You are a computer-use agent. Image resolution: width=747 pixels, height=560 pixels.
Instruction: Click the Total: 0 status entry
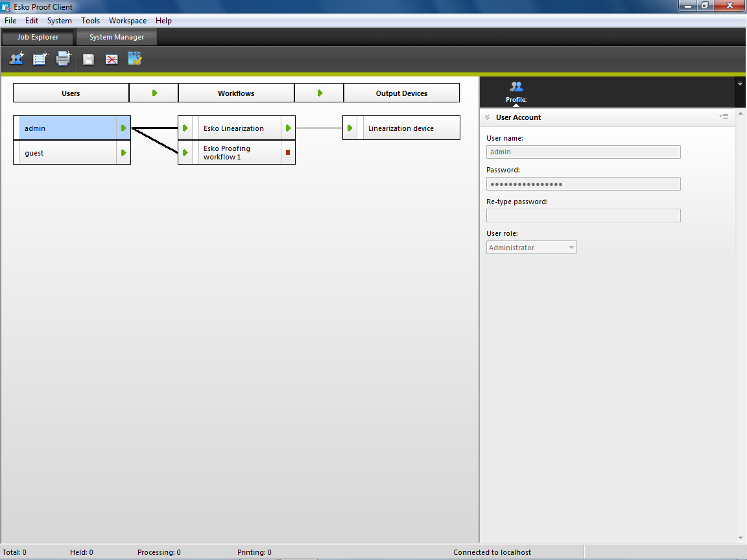pos(14,552)
